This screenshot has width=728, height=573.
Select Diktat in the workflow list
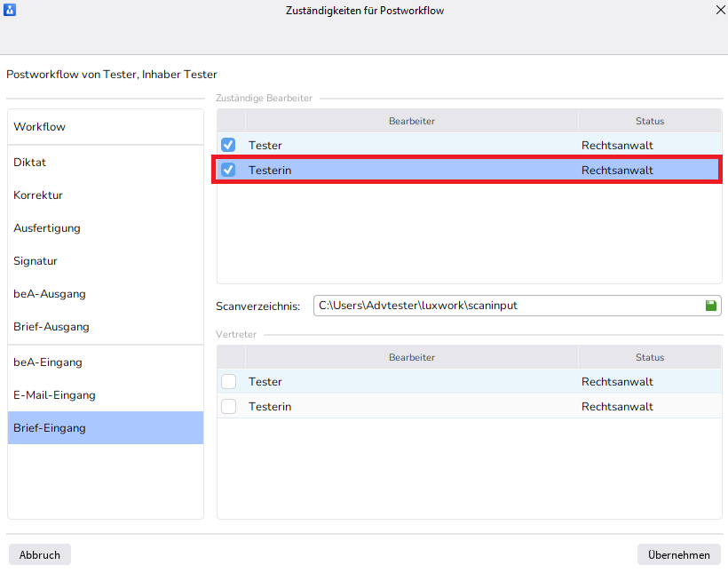coord(30,163)
